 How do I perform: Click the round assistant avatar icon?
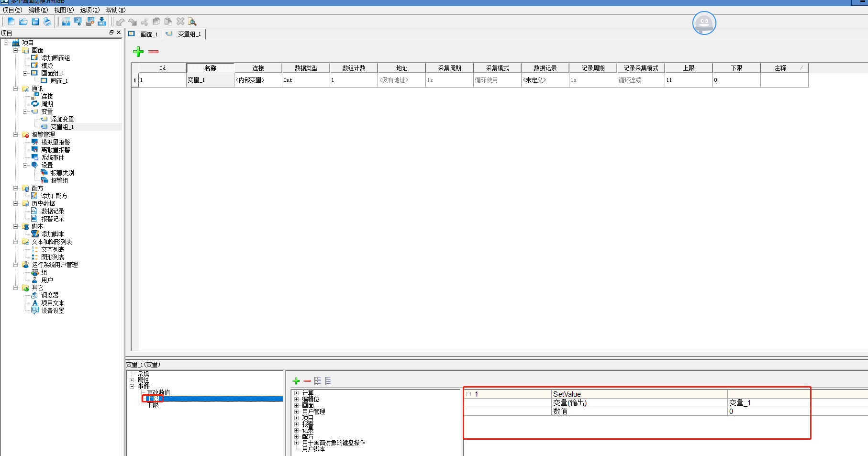tap(704, 23)
